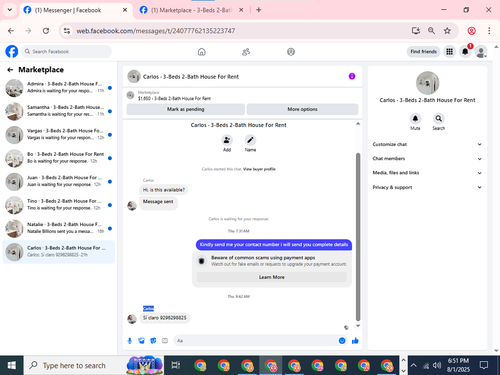This screenshot has height=375, width=500.
Task: Open conversation info purple icon
Action: pyautogui.click(x=352, y=76)
